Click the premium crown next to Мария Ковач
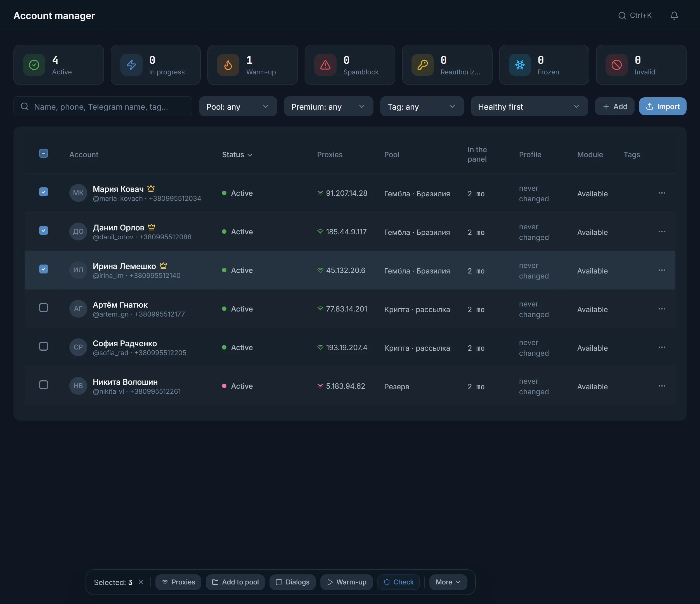The height and width of the screenshot is (604, 700). coord(151,188)
